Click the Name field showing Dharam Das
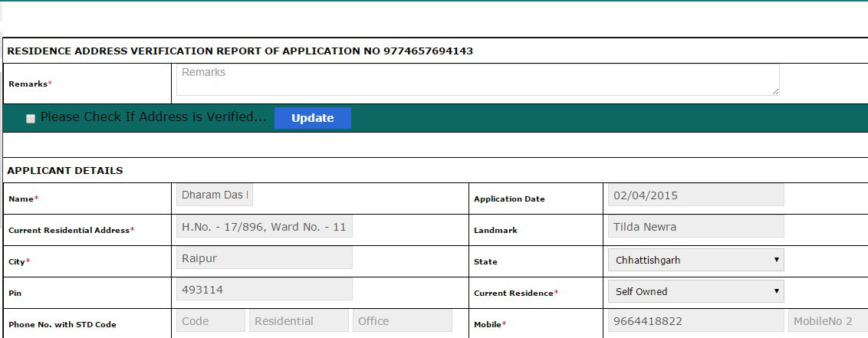This screenshot has width=868, height=338. pos(214,195)
